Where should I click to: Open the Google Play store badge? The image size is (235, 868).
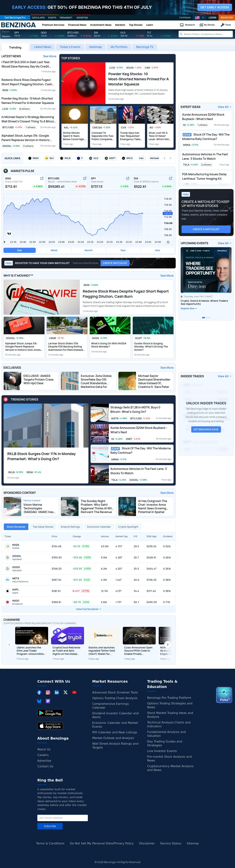click(50, 713)
